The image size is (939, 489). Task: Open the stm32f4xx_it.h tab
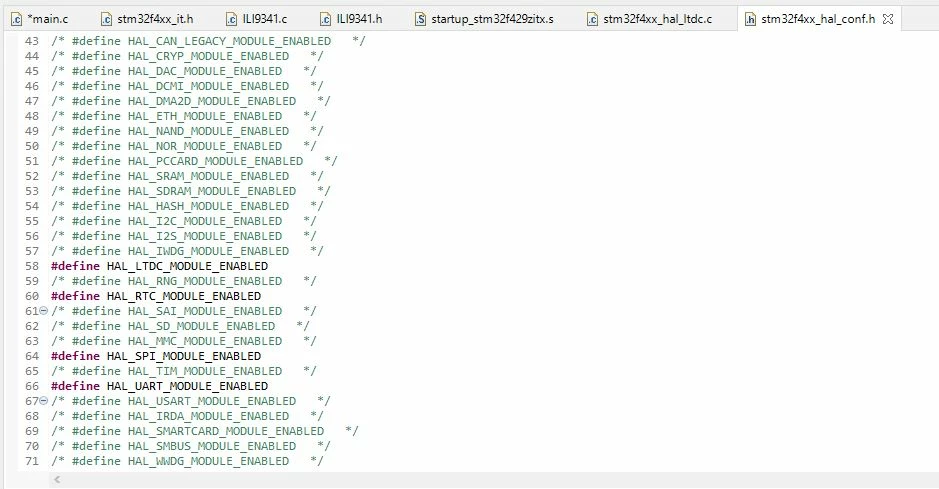click(147, 19)
